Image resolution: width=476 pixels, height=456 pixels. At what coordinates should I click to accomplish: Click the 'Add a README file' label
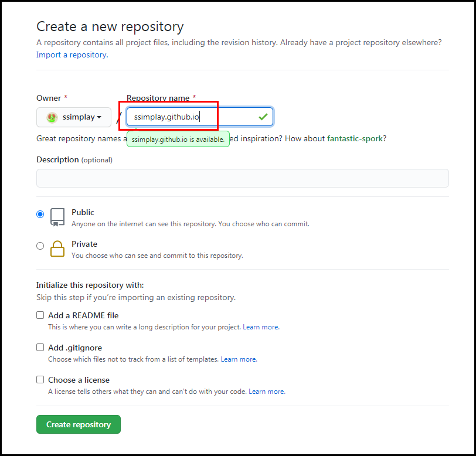[83, 316]
